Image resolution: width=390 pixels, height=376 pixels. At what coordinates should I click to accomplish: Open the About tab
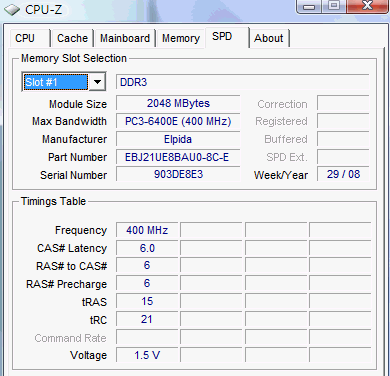coord(269,38)
